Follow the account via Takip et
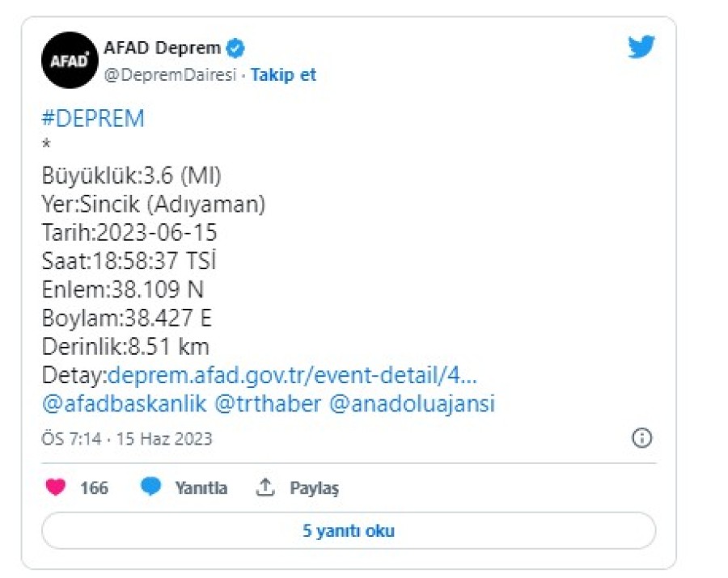This screenshot has width=728, height=578. tap(283, 75)
